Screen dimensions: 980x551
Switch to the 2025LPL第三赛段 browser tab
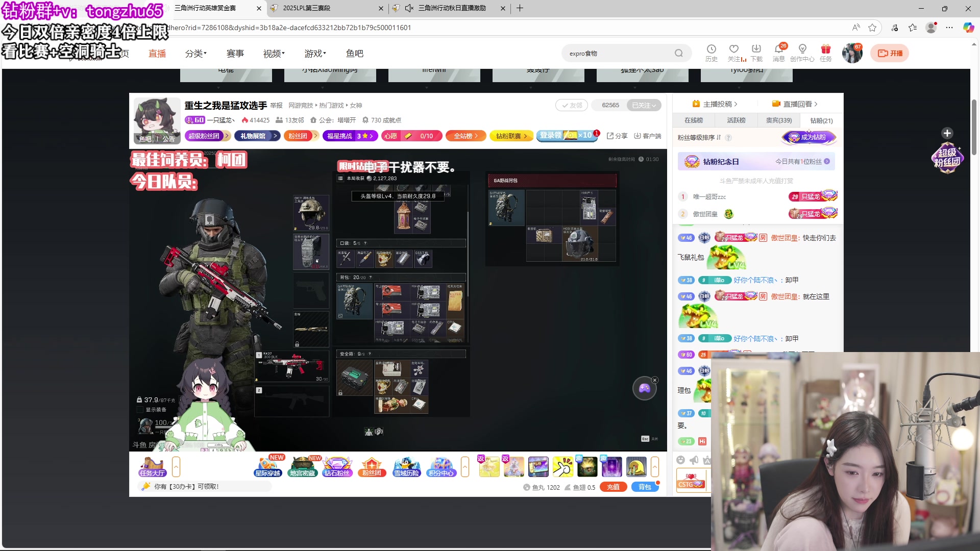click(x=327, y=8)
